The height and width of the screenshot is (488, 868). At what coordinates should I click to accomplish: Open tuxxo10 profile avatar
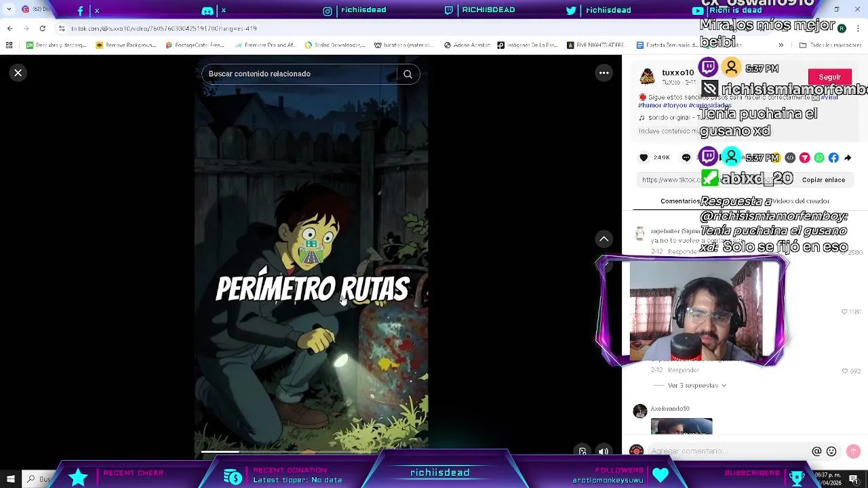click(648, 77)
